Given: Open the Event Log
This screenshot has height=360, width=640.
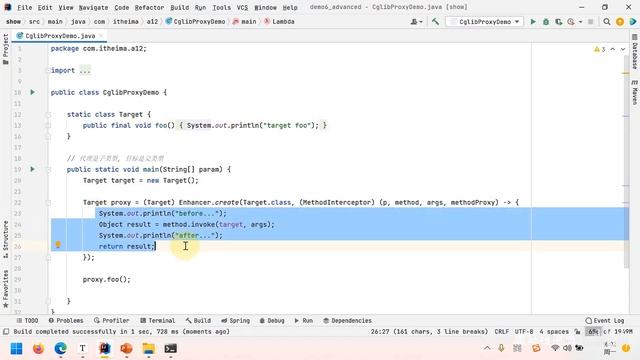Looking at the screenshot, I should point(604,321).
